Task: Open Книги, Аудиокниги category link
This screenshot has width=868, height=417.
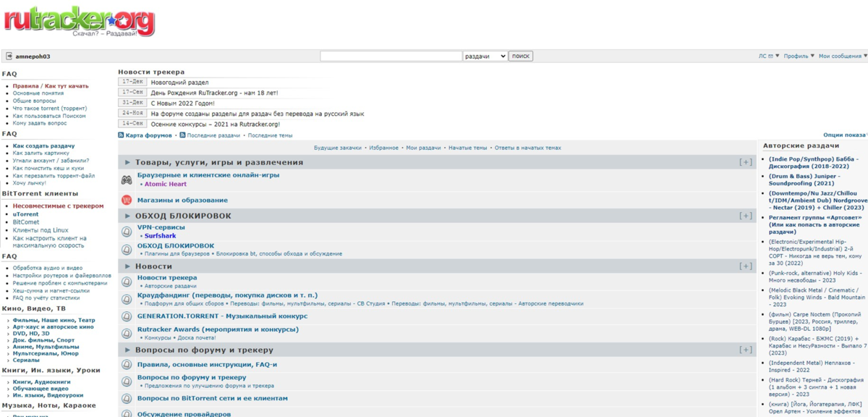Action: pyautogui.click(x=41, y=382)
